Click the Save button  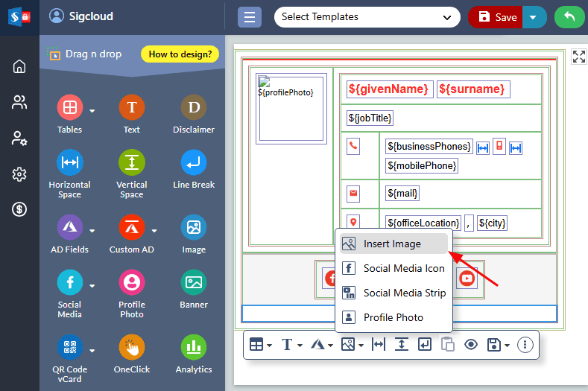click(x=496, y=17)
